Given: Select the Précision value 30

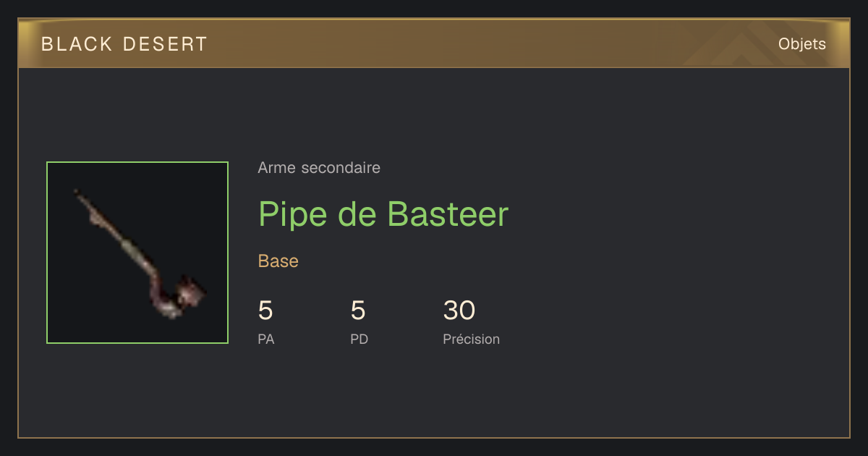Looking at the screenshot, I should coord(459,311).
